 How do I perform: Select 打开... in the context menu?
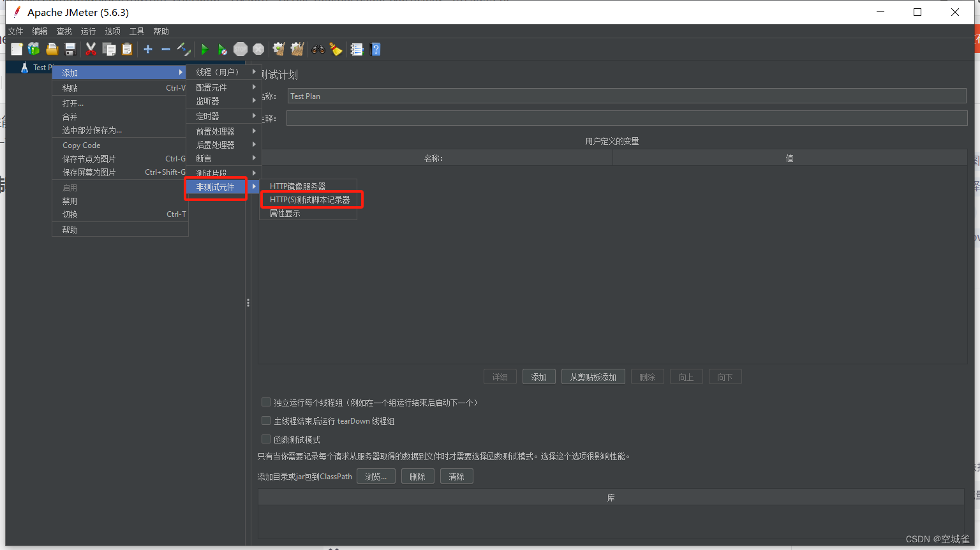click(x=120, y=103)
